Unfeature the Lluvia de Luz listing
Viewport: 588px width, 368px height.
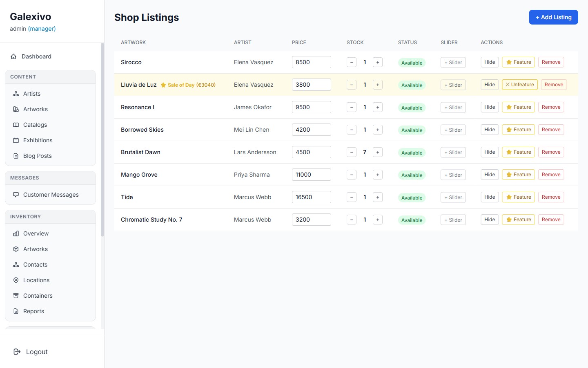tap(519, 85)
